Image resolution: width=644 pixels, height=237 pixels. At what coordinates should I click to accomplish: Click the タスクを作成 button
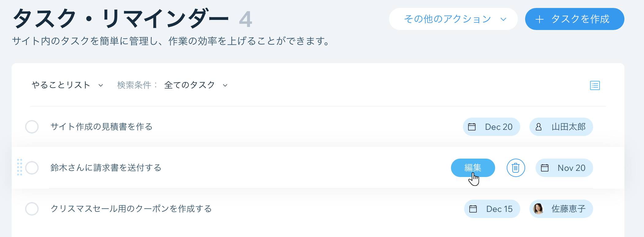574,19
